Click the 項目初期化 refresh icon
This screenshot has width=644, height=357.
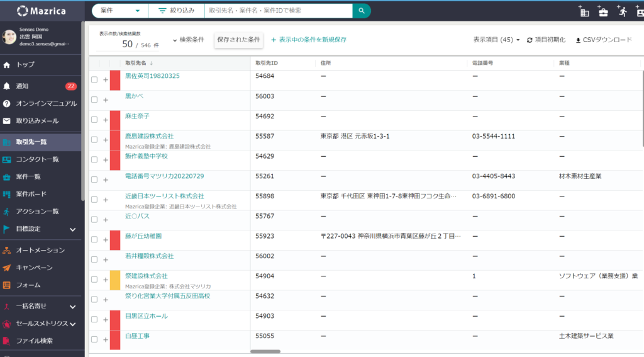pos(530,40)
